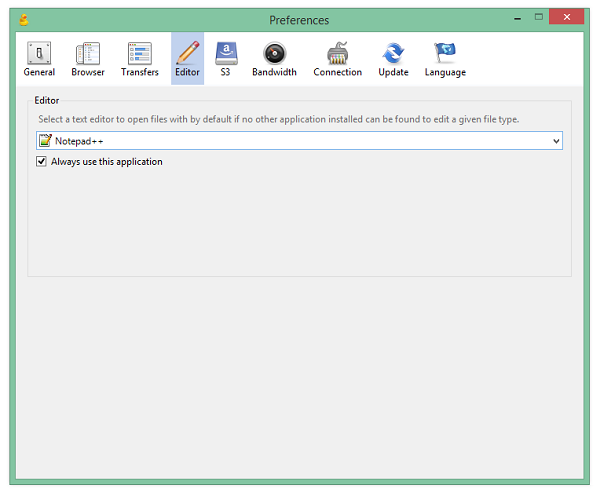The height and width of the screenshot is (496, 600).
Task: Uncheck Always use this application
Action: coord(41,162)
